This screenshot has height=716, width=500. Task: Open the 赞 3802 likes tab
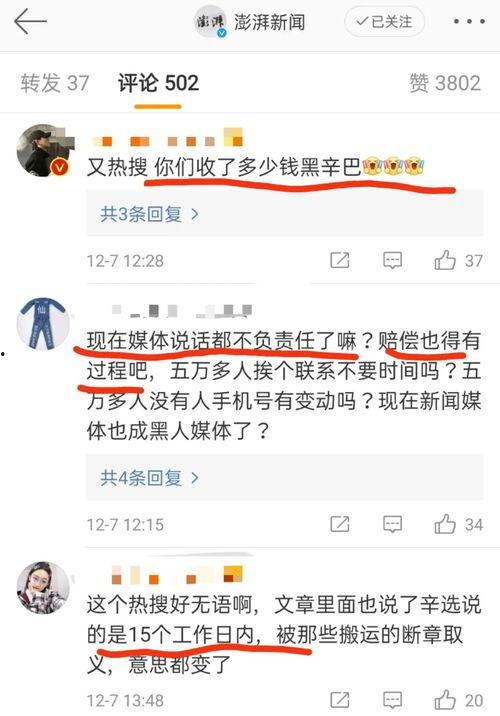[445, 83]
